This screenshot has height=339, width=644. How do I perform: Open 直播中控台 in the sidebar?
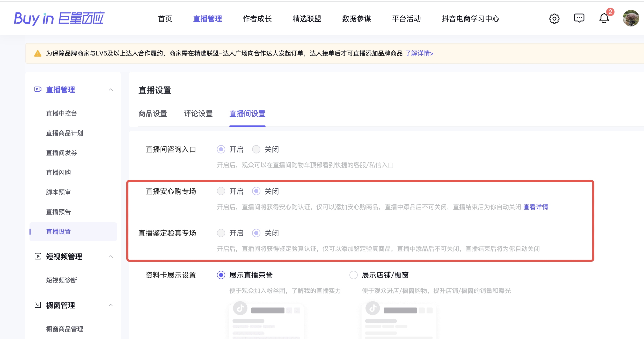(x=62, y=113)
